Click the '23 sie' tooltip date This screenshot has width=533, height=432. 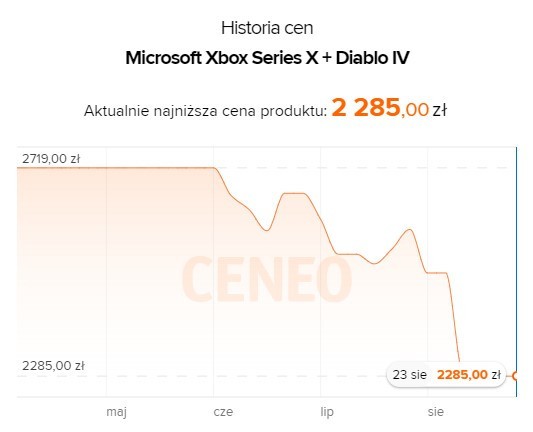click(x=410, y=375)
